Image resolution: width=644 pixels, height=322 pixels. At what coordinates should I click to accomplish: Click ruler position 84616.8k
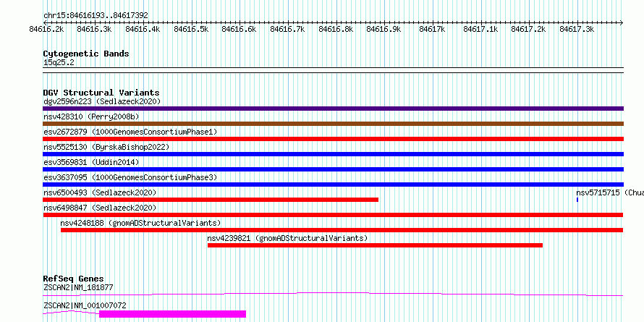coord(336,29)
